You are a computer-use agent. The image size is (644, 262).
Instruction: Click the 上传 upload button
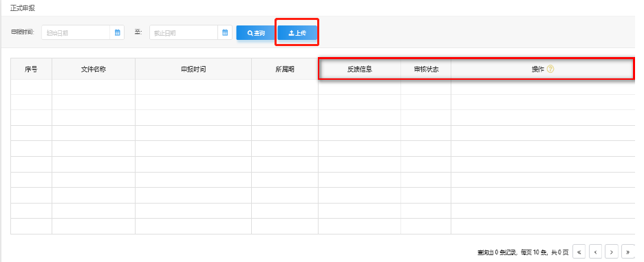(x=297, y=33)
